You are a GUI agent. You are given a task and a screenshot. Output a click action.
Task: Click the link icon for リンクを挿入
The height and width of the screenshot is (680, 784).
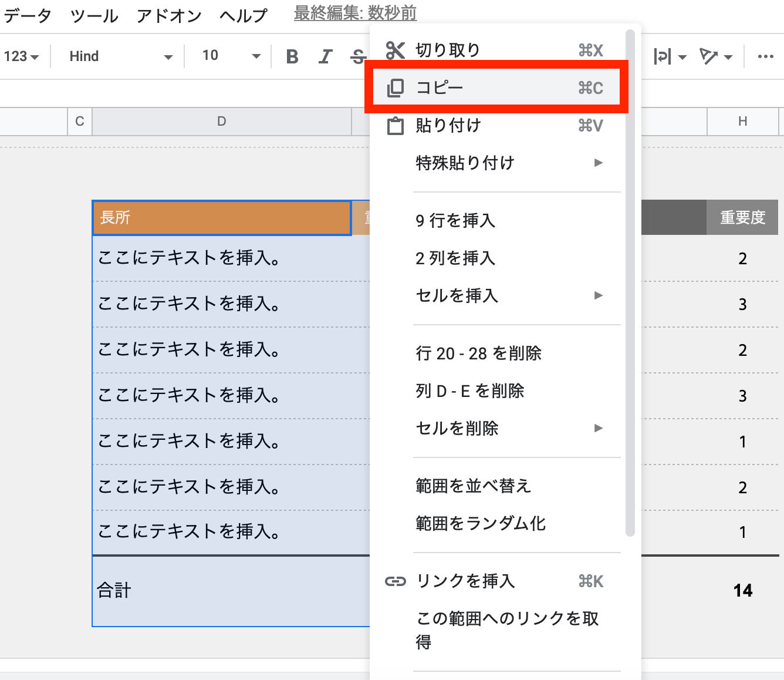(396, 581)
